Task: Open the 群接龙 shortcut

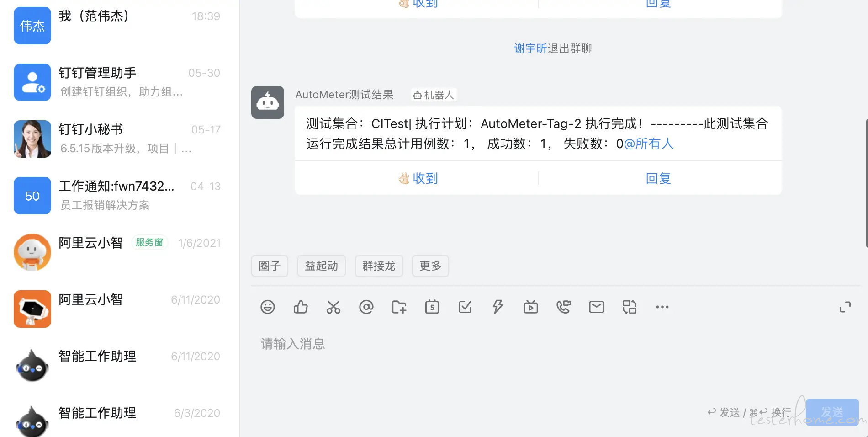Action: [379, 266]
